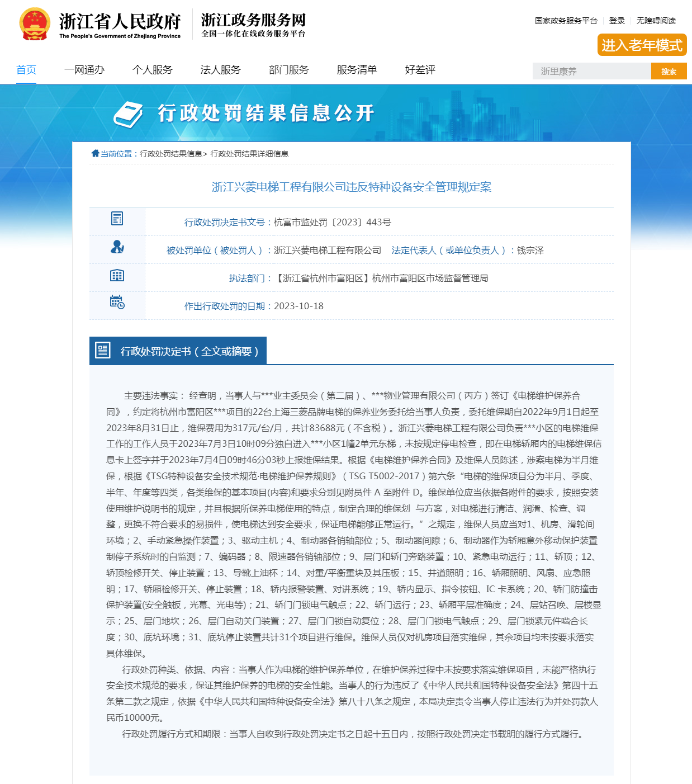Click the 浙江省人民政府 title text
The height and width of the screenshot is (784, 692).
[x=120, y=21]
